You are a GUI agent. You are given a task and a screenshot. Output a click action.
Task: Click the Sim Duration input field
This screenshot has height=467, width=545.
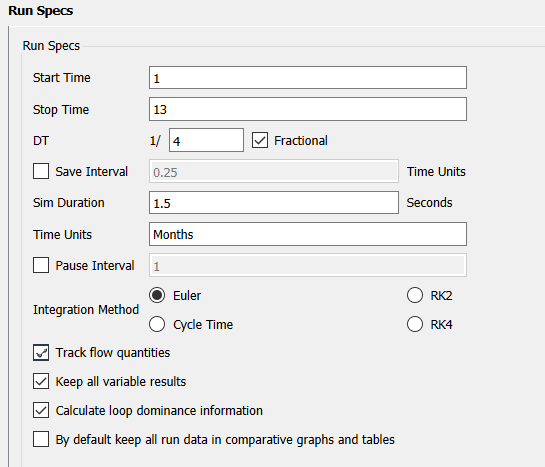point(274,203)
